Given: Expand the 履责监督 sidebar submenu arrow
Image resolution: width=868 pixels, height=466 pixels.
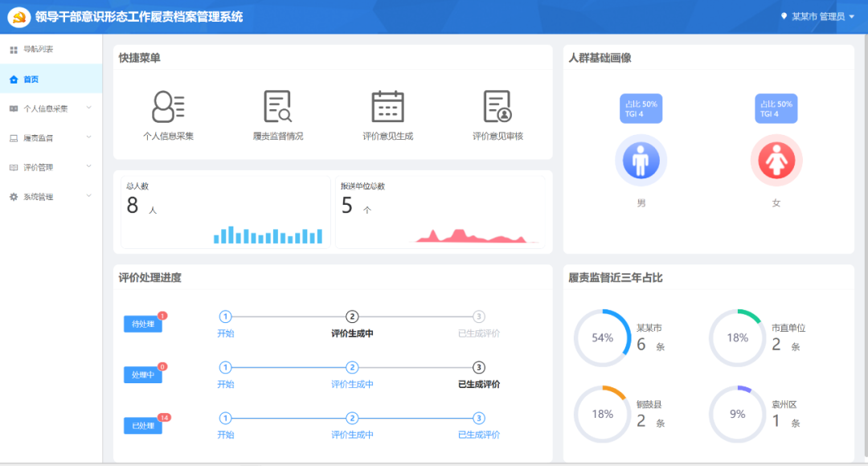Looking at the screenshot, I should pyautogui.click(x=89, y=137).
